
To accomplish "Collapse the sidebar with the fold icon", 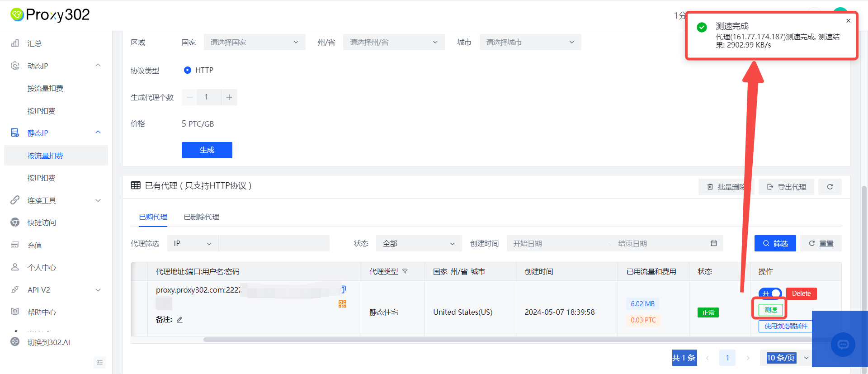I will [x=100, y=362].
